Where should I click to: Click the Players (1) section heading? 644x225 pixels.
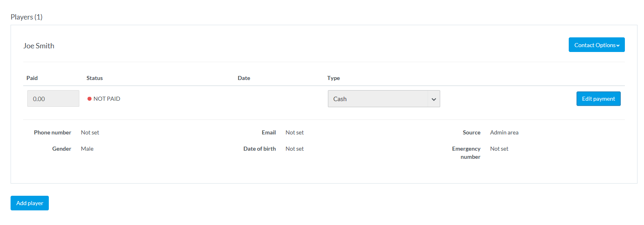click(x=26, y=17)
